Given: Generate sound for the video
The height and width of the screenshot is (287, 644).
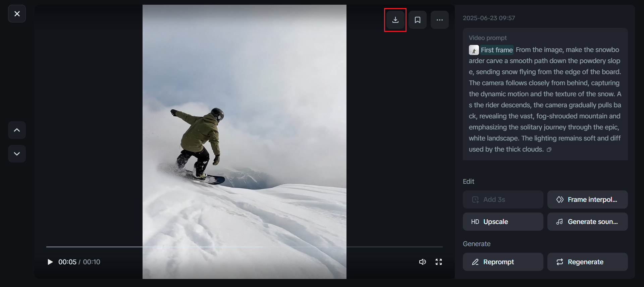Looking at the screenshot, I should 587,222.
